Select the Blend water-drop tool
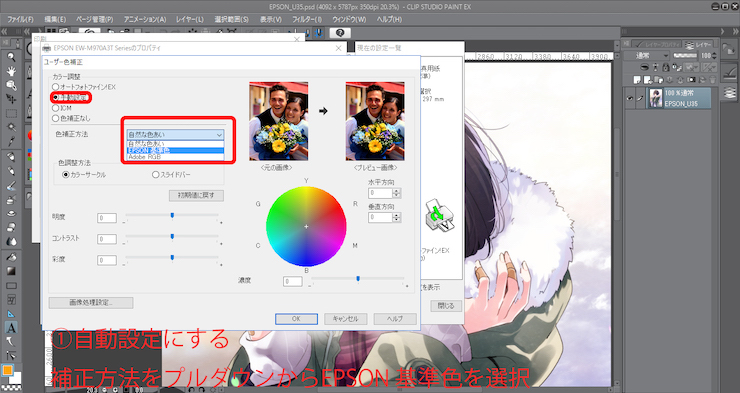Image resolution: width=740 pixels, height=393 pixels. (x=11, y=242)
